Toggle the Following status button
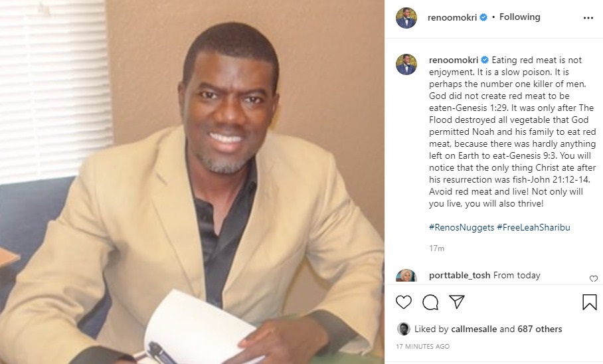 519,17
